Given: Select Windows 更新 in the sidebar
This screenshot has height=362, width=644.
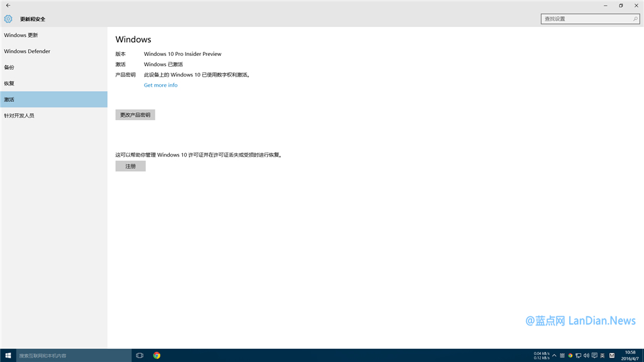Looking at the screenshot, I should point(21,35).
